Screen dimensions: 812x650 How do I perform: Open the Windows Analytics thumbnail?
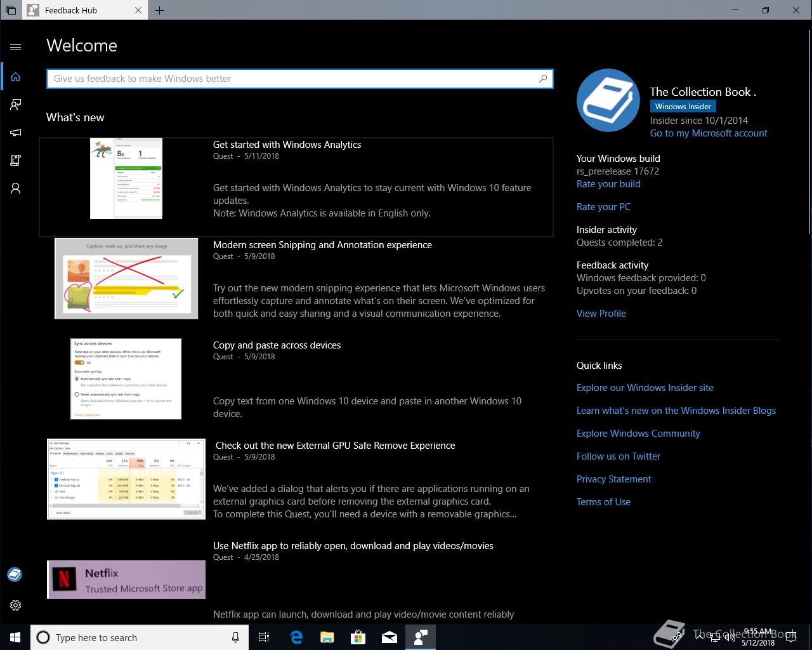point(126,178)
